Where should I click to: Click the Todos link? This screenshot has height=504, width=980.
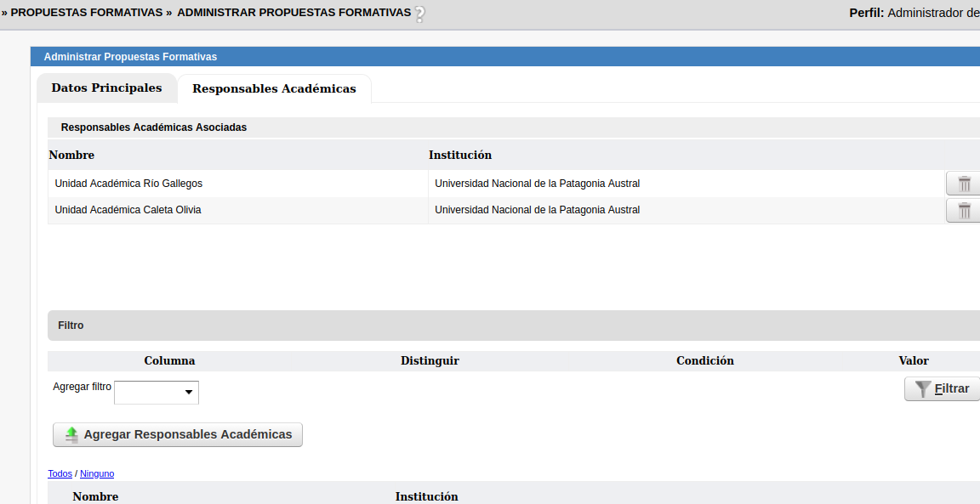click(x=60, y=473)
